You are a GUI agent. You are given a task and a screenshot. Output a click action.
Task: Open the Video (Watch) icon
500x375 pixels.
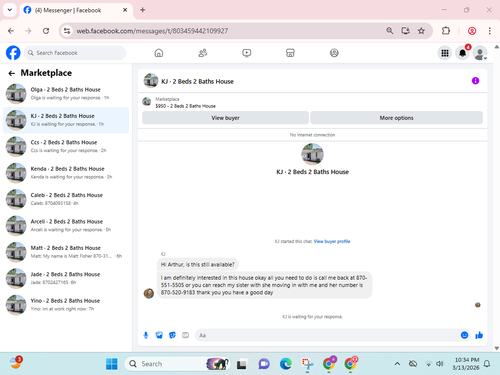(x=247, y=53)
